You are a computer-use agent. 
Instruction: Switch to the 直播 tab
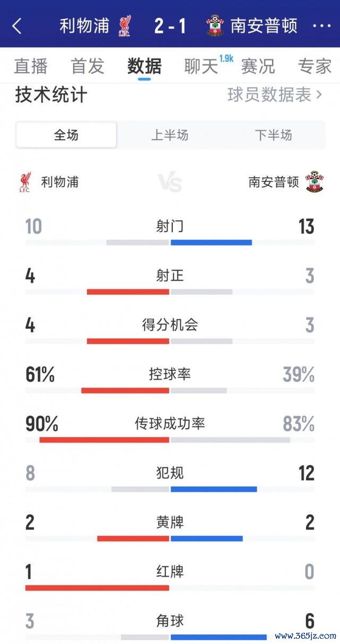[31, 66]
